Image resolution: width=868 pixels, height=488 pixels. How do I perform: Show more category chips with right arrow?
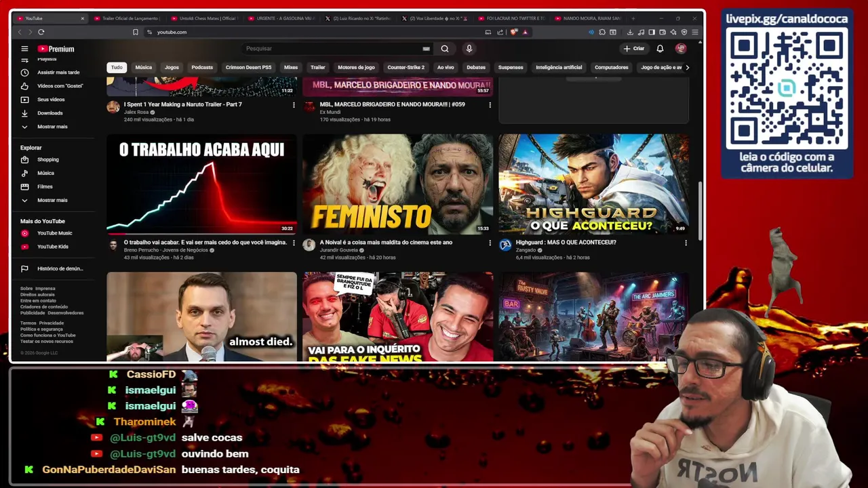coord(687,67)
